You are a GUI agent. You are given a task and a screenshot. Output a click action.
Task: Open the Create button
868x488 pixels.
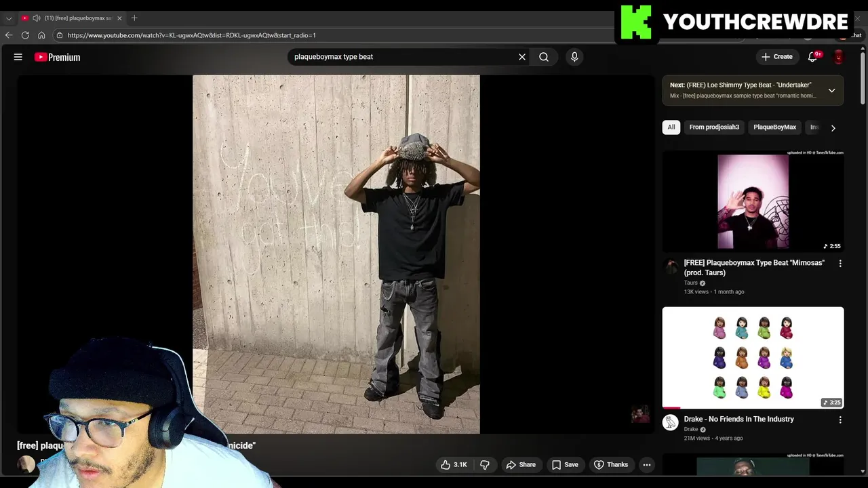pos(777,57)
